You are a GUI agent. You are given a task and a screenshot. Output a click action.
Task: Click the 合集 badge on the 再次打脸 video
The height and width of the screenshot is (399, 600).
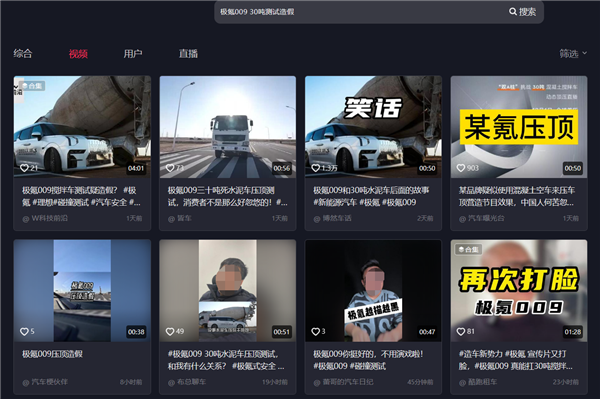point(469,249)
